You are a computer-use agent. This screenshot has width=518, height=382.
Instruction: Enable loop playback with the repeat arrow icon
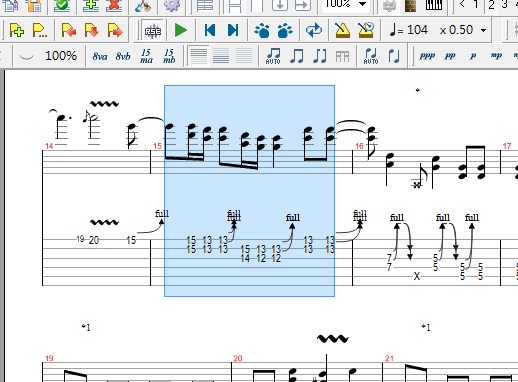(314, 31)
